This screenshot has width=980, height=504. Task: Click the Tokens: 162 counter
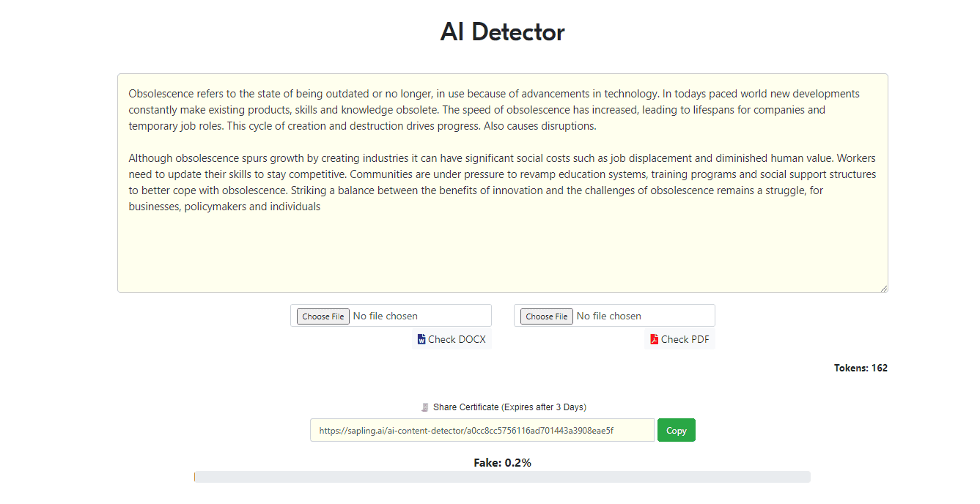(861, 368)
